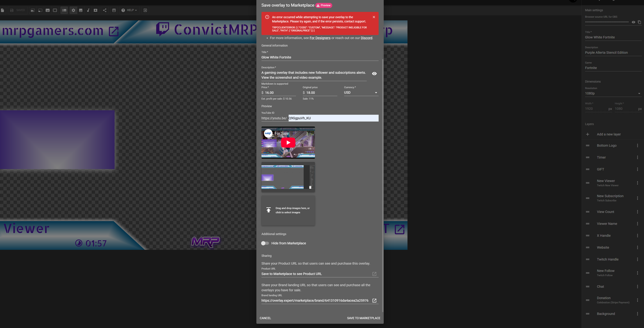Enable Hide from Marketplace toggle
The width and height of the screenshot is (644, 328).
pyautogui.click(x=265, y=243)
